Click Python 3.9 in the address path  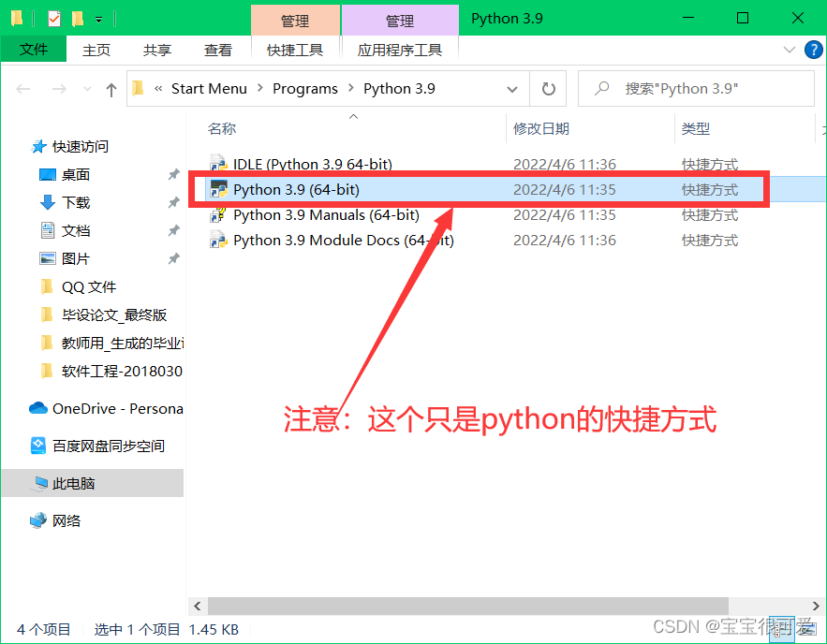(x=399, y=89)
